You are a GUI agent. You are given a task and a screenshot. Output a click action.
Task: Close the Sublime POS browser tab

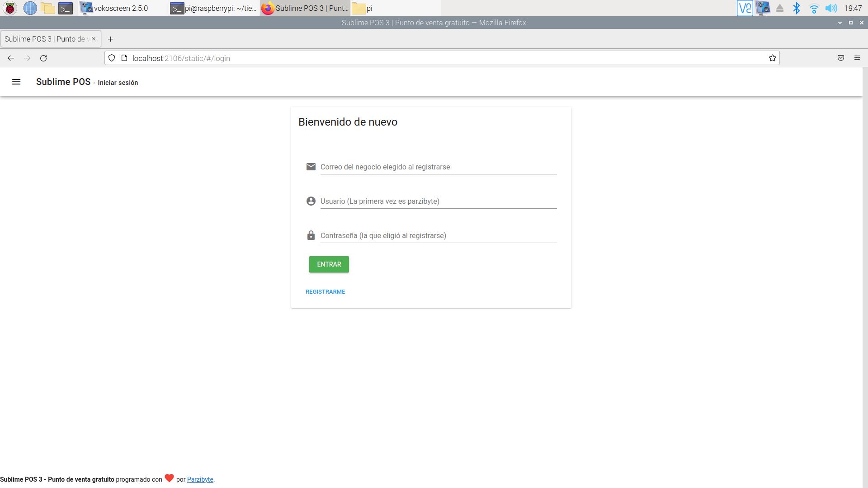click(94, 39)
